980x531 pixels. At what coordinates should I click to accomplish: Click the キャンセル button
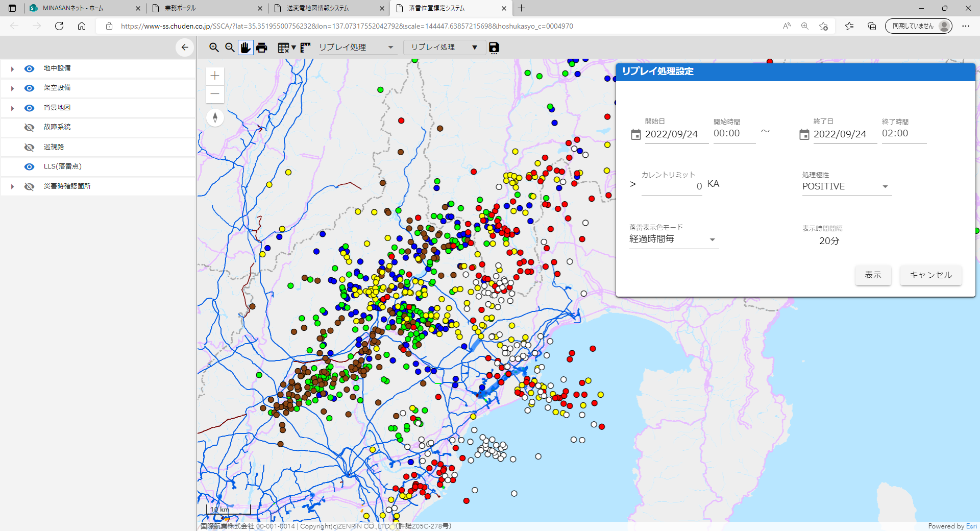[930, 275]
